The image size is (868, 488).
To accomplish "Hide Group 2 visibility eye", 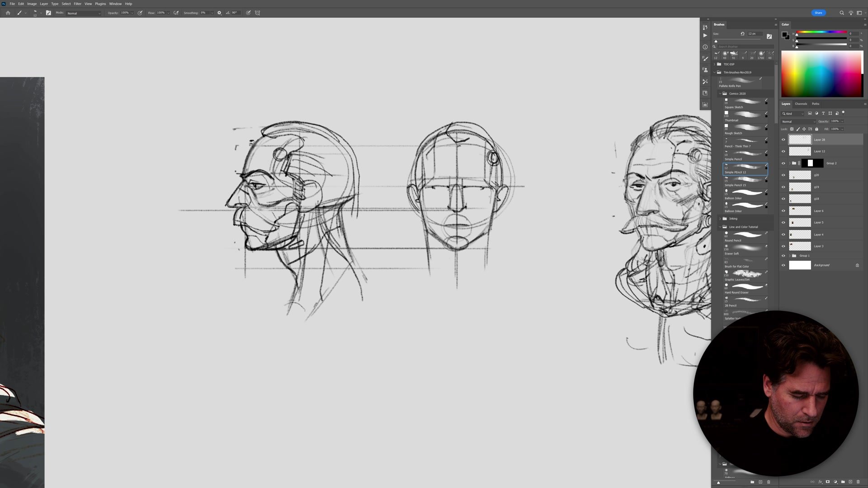I will (783, 163).
